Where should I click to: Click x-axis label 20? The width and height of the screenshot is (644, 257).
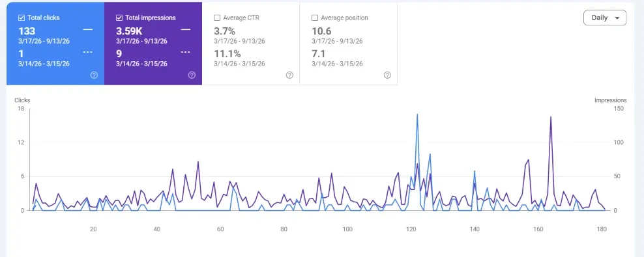click(x=93, y=229)
